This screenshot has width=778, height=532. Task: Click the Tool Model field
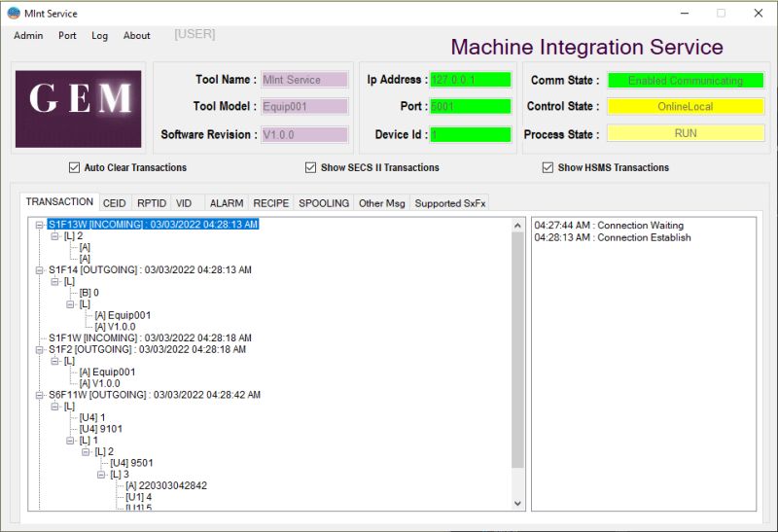(304, 107)
